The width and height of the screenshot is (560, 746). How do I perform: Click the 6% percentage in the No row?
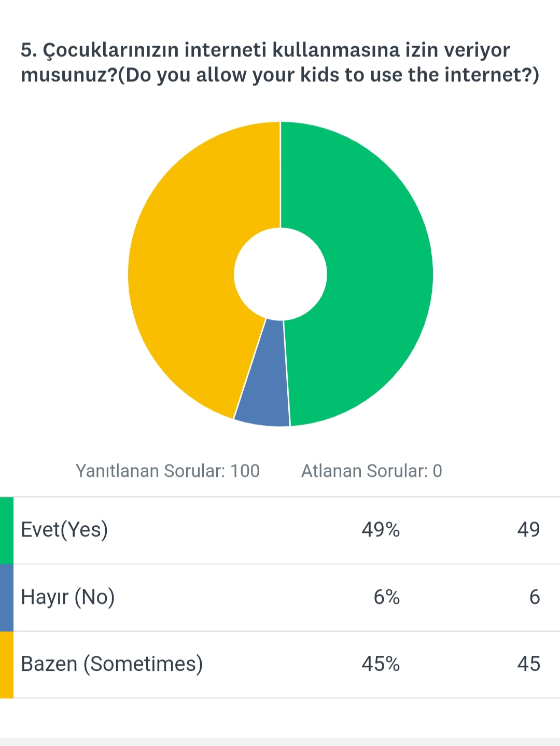point(386,597)
